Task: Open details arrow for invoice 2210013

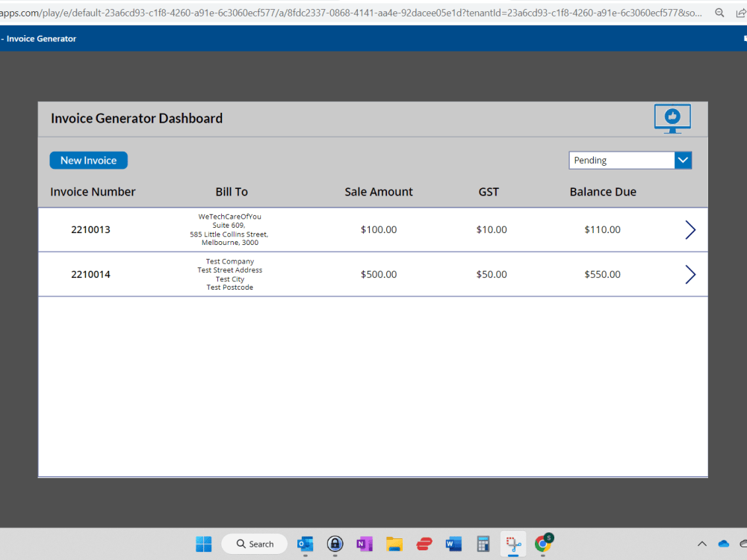Action: 689,229
